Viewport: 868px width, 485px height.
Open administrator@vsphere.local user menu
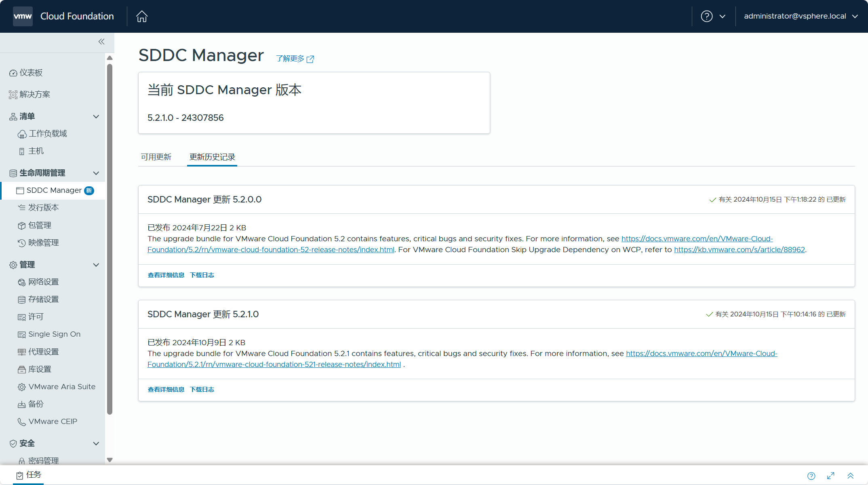(x=801, y=16)
